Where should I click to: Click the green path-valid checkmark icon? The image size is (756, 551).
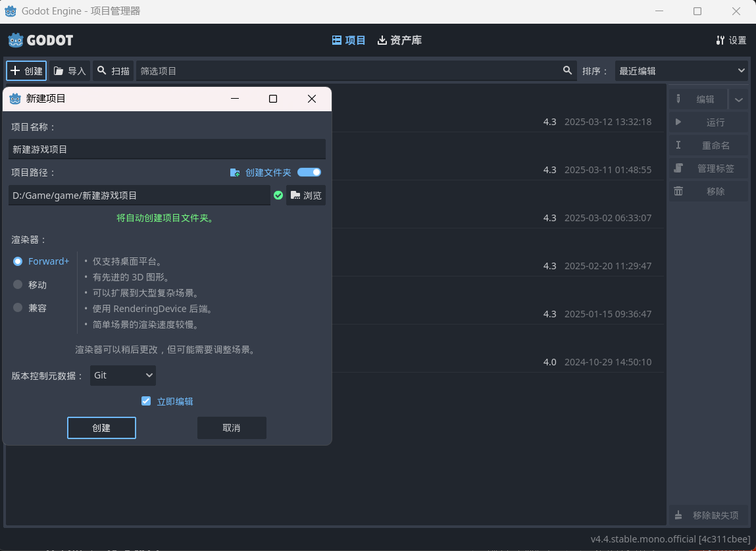(278, 195)
